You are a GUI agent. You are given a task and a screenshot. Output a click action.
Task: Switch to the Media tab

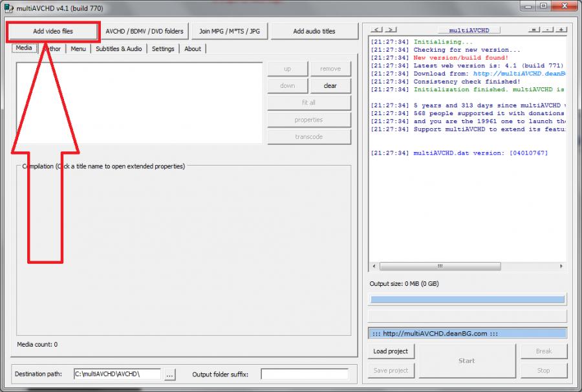point(24,48)
